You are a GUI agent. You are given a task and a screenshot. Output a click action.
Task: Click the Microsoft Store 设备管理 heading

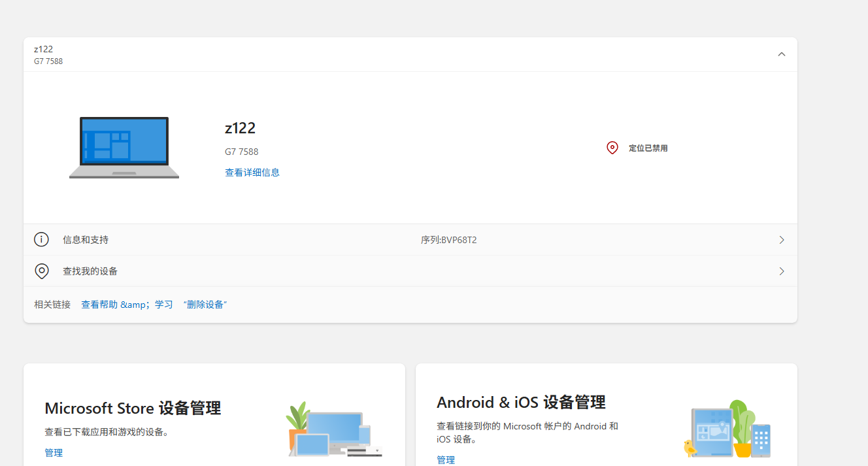(133, 408)
